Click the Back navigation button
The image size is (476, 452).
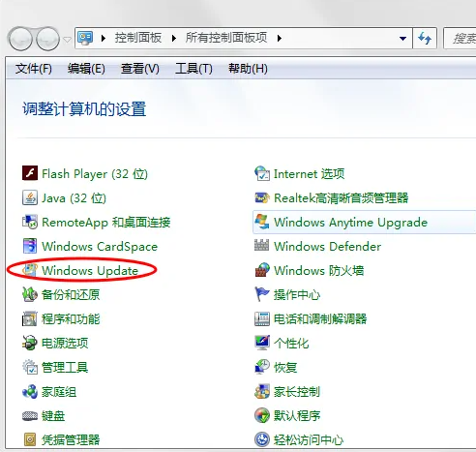click(x=20, y=39)
